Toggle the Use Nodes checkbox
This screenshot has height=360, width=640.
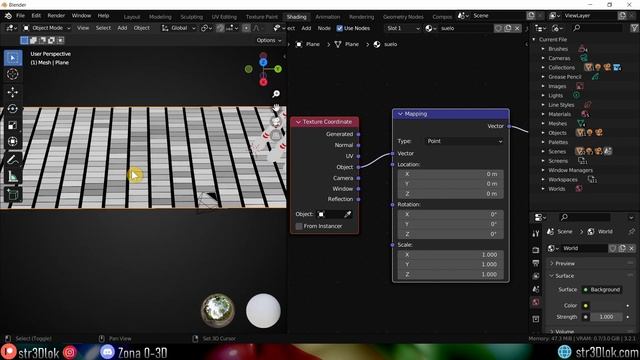[340, 28]
